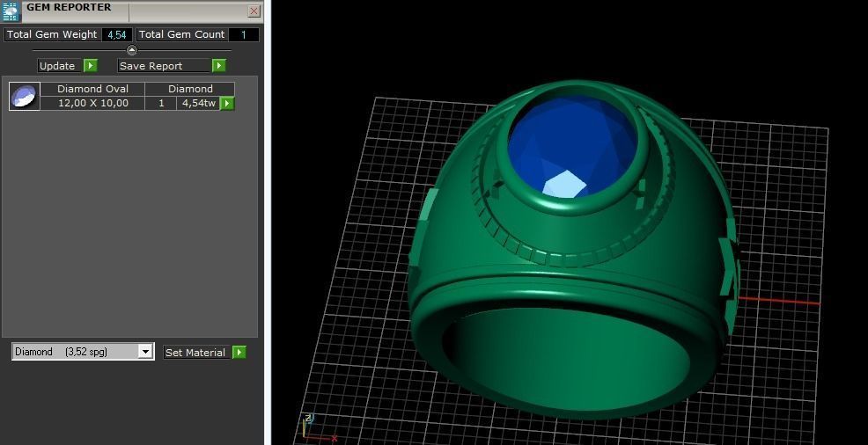Click the Save Report button label

(x=164, y=66)
